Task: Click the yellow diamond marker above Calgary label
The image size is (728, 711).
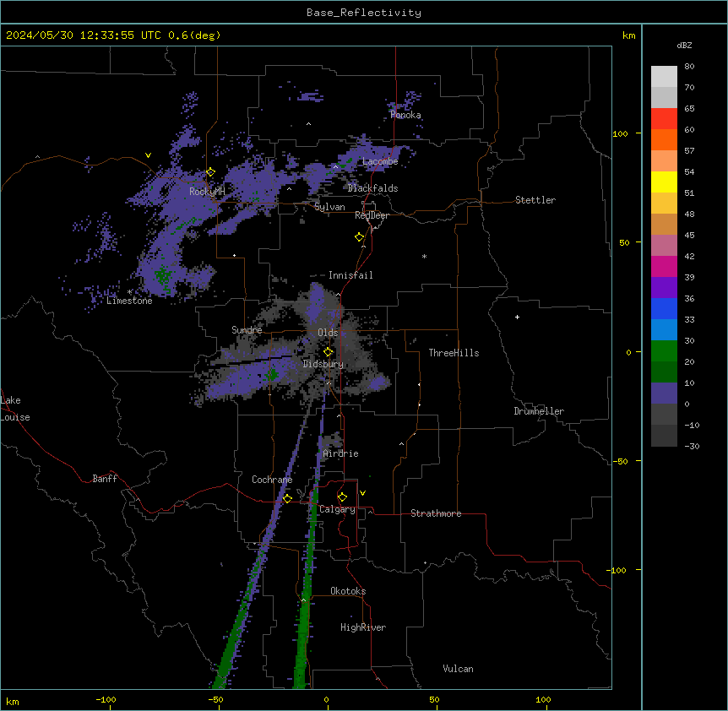Action: (342, 497)
